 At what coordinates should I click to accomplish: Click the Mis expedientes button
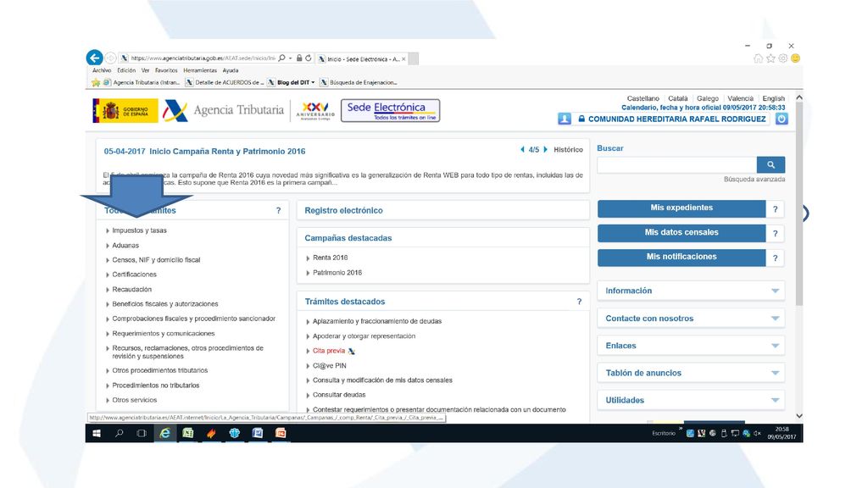(x=682, y=208)
